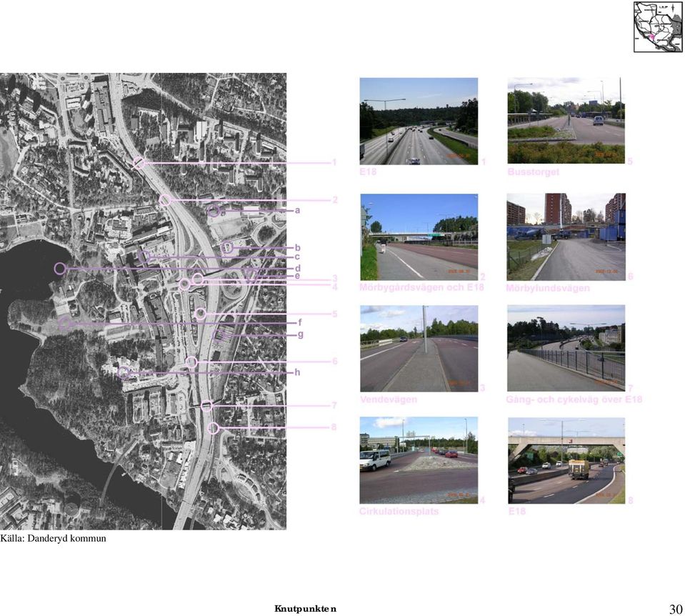Click the circle marker for map location f
The width and height of the screenshot is (685, 616).
click(x=65, y=324)
